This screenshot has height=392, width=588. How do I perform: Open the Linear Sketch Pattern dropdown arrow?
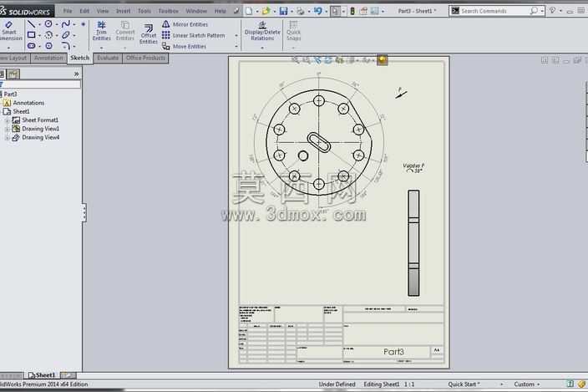[x=236, y=35]
